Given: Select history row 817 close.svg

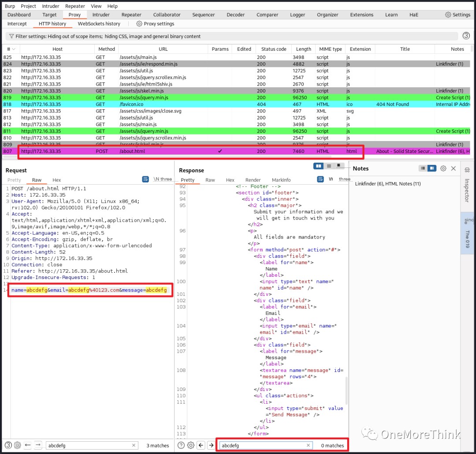Looking at the screenshot, I should pyautogui.click(x=236, y=111).
